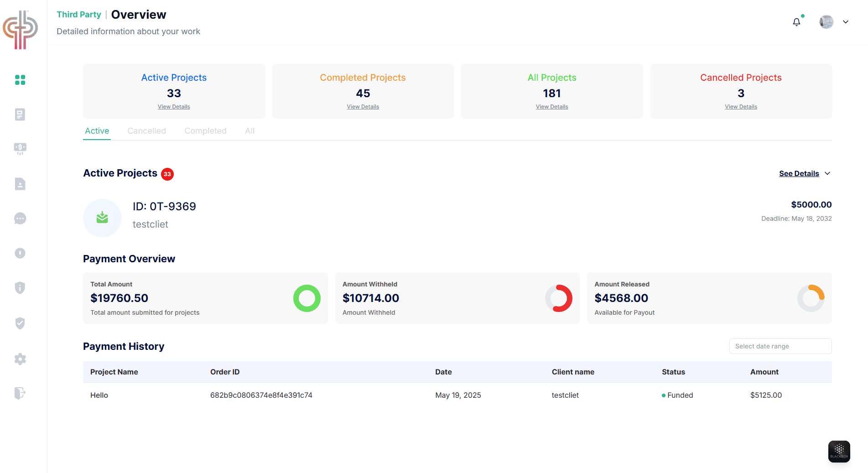Select the shield check icon in sidebar
Image resolution: width=868 pixels, height=473 pixels.
20,323
